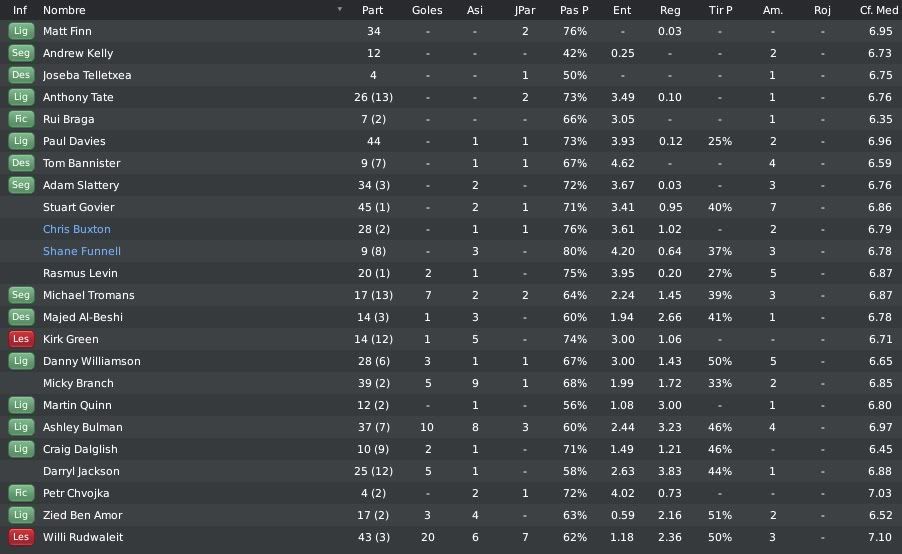
Task: Click Willi Rudwaleit's red Les injury badge
Action: 21,537
